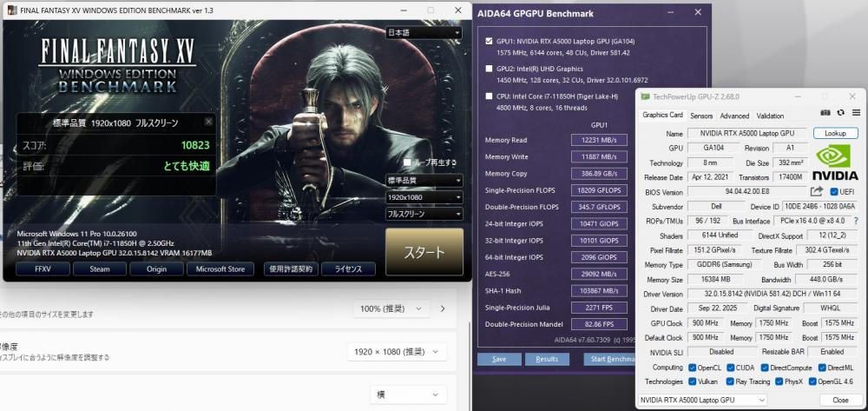868x411 pixels.
Task: Enable GPU2 Intel UHD Graphics checkbox
Action: tap(489, 69)
